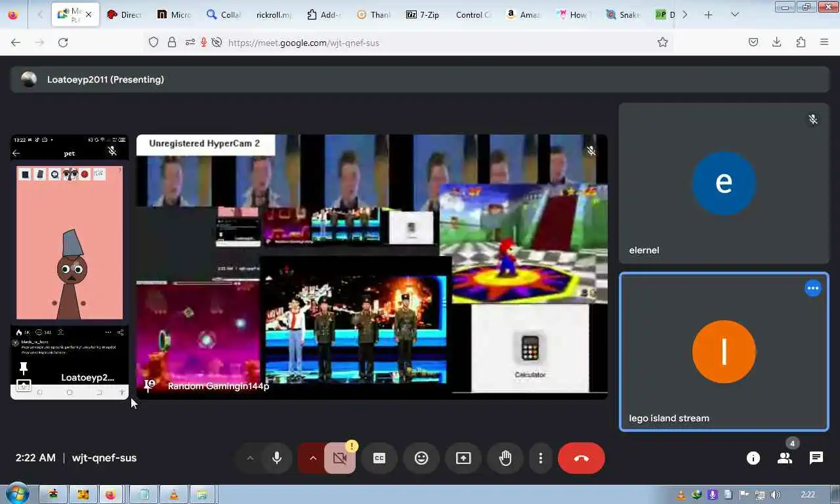Click the VLC cone tray icon
This screenshot has height=504, width=840.
pyautogui.click(x=681, y=495)
